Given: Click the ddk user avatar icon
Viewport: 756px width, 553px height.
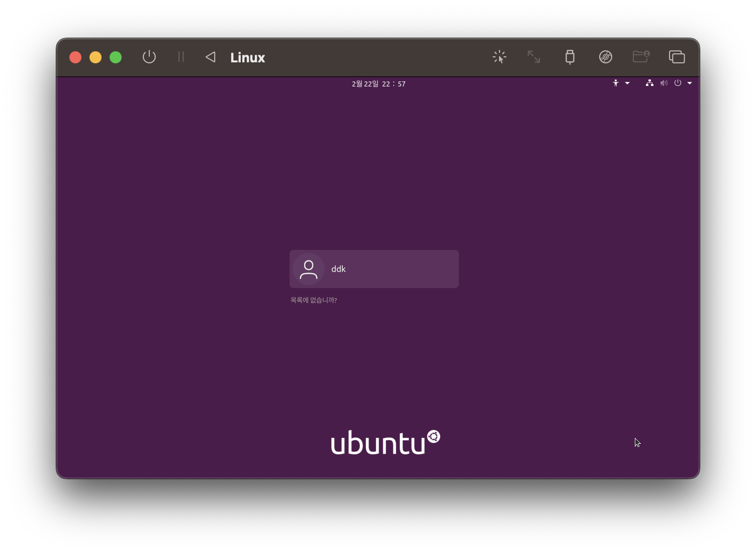Looking at the screenshot, I should [x=309, y=269].
